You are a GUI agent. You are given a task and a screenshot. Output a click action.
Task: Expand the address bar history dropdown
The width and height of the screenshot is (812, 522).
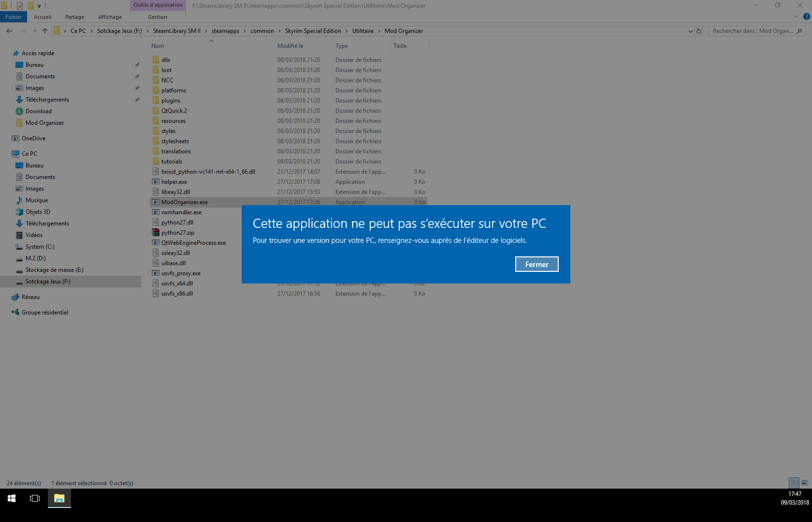[690, 31]
